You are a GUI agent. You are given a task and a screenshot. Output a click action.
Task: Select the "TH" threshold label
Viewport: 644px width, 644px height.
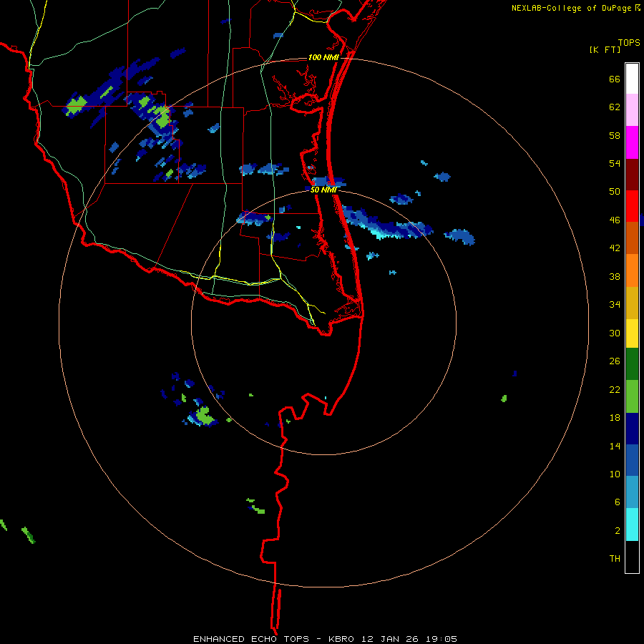pos(615,559)
